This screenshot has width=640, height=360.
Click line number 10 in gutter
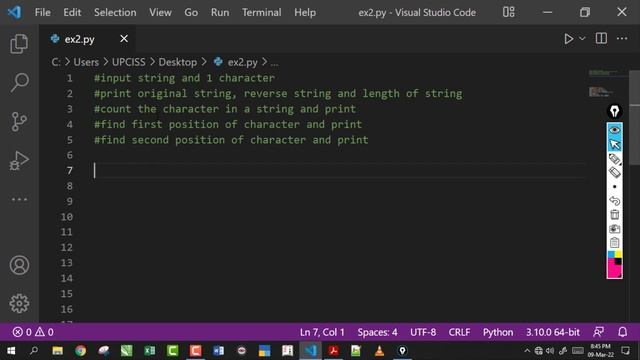[67, 217]
